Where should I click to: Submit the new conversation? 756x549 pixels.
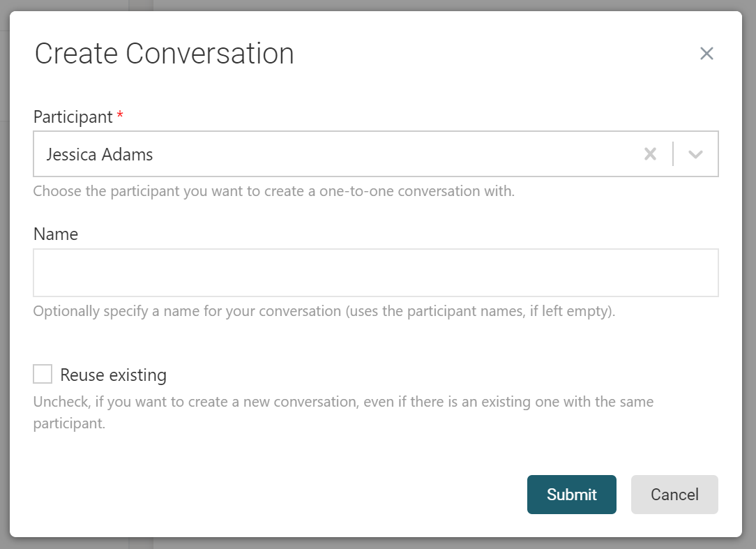tap(571, 494)
